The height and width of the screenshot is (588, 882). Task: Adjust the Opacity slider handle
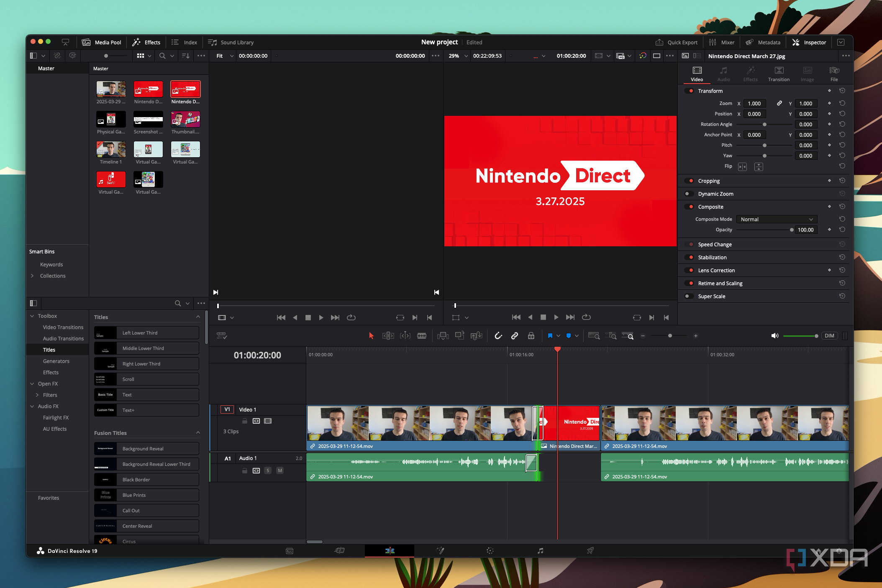tap(791, 230)
